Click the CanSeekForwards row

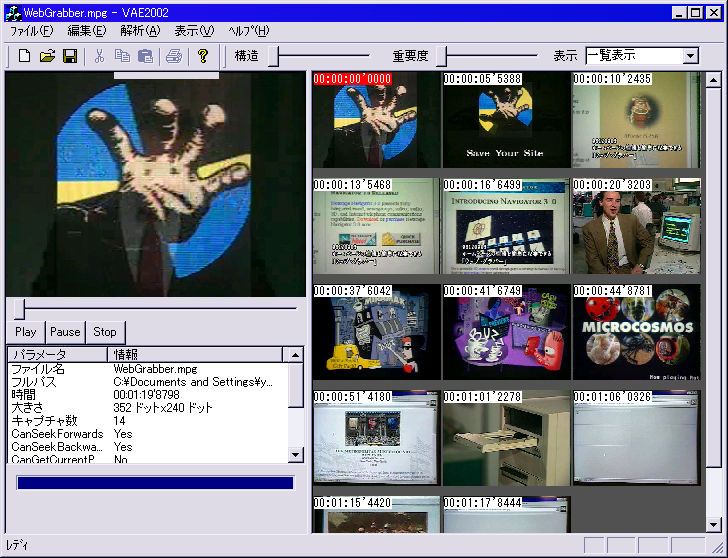click(x=148, y=434)
